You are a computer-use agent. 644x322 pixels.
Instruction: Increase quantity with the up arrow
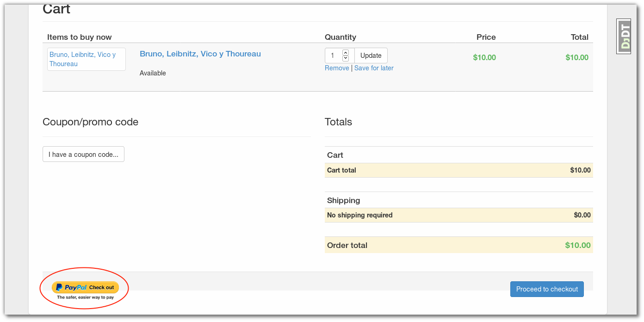pos(346,53)
